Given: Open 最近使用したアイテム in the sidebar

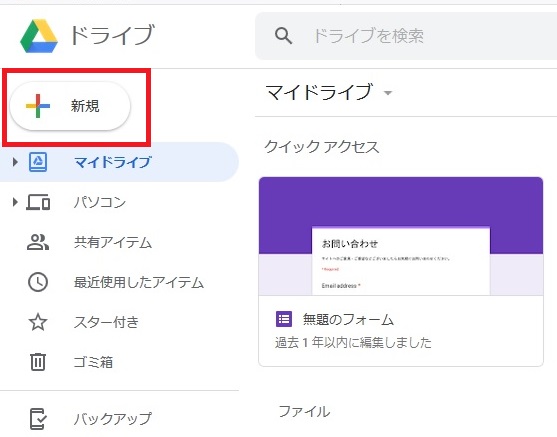Looking at the screenshot, I should coord(139,282).
